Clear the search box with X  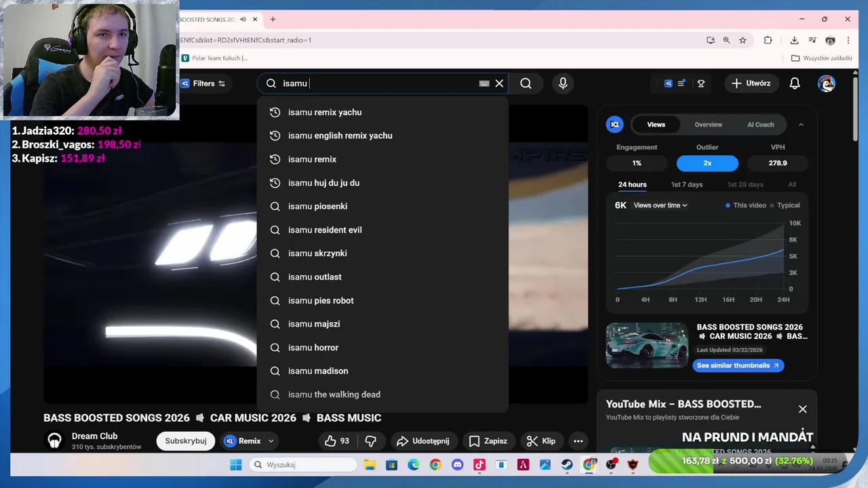pos(499,83)
